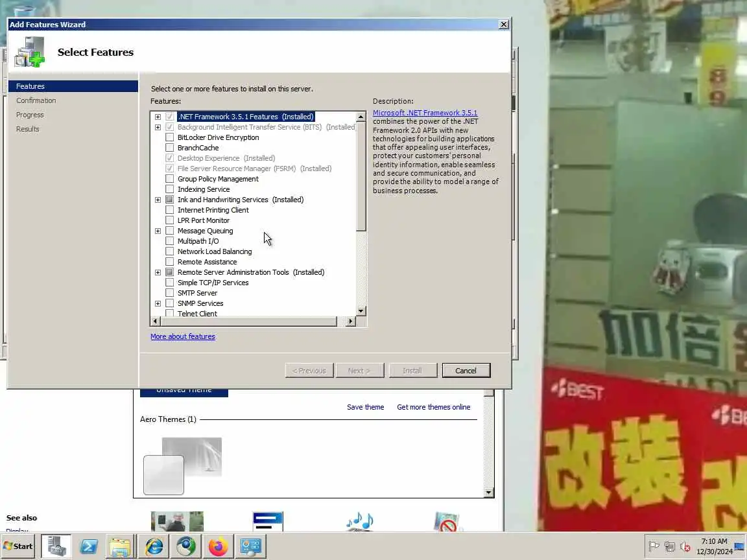Image resolution: width=747 pixels, height=560 pixels.
Task: Click the Start button
Action: point(19,546)
